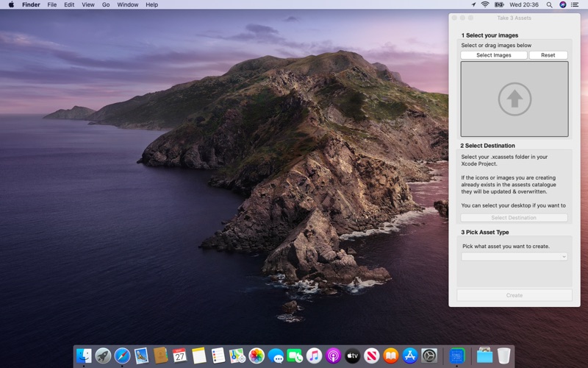588x368 pixels.
Task: Launch Launchpad rocket icon in dock
Action: pyautogui.click(x=103, y=355)
